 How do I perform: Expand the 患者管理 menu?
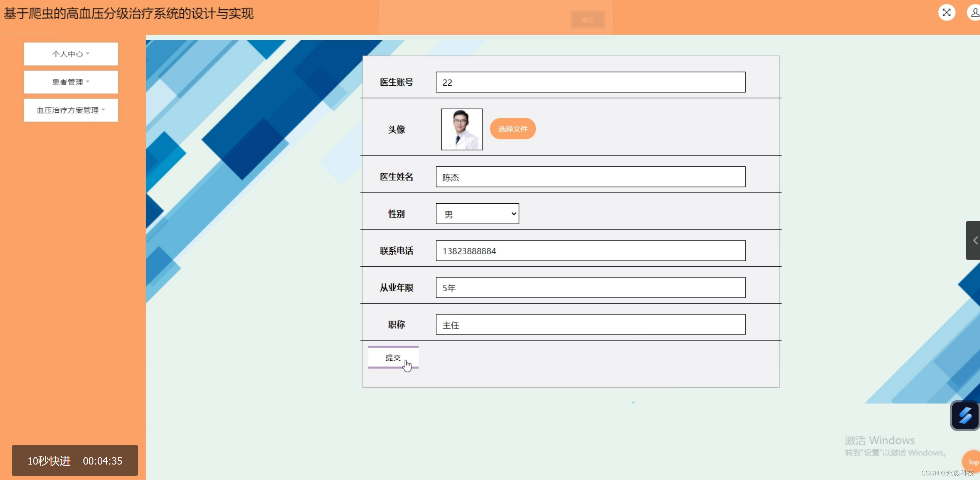(71, 82)
